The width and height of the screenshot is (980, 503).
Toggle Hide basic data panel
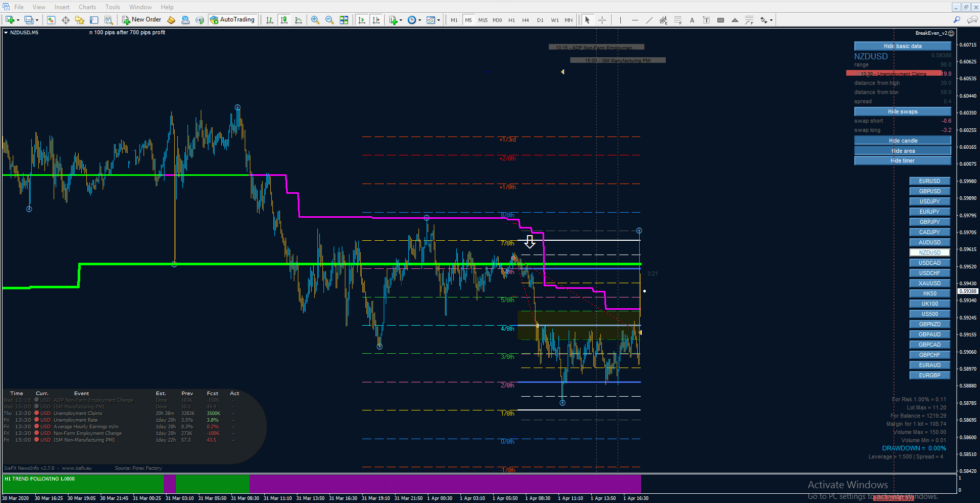click(902, 46)
